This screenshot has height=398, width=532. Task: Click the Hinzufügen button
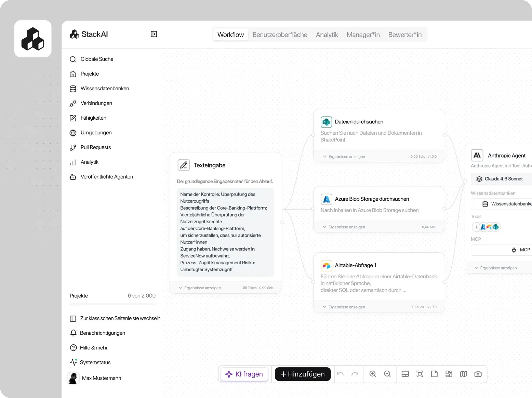(303, 374)
